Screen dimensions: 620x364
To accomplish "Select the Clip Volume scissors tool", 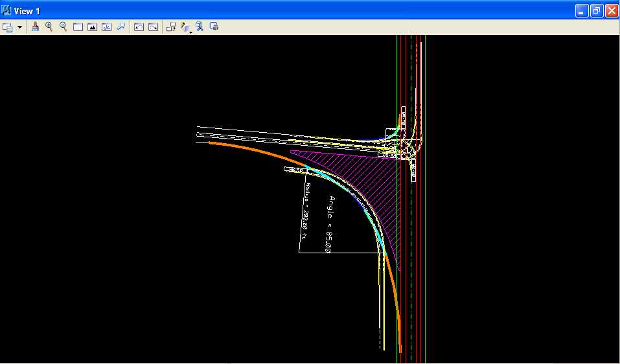I will 200,27.
